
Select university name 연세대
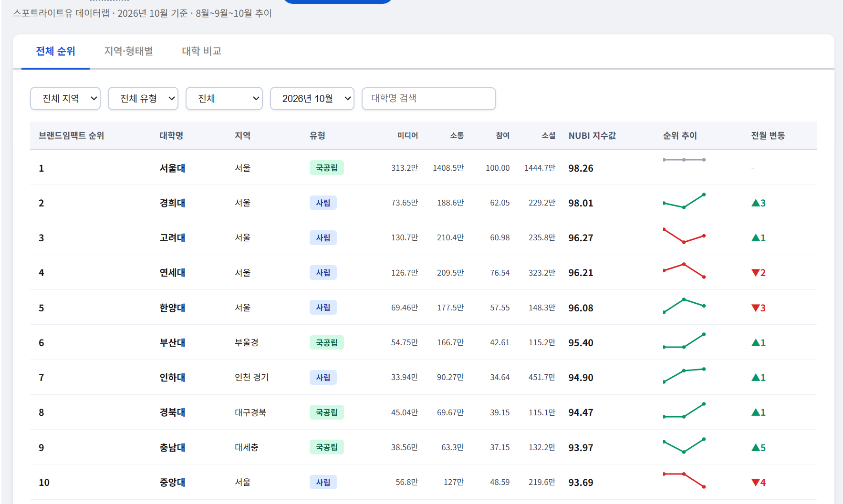[x=172, y=273]
